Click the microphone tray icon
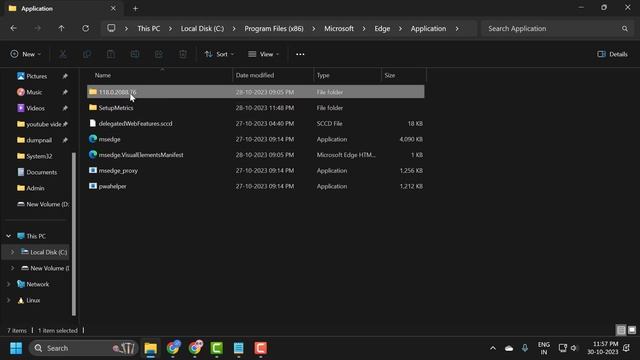The image size is (640, 360). pyautogui.click(x=524, y=348)
